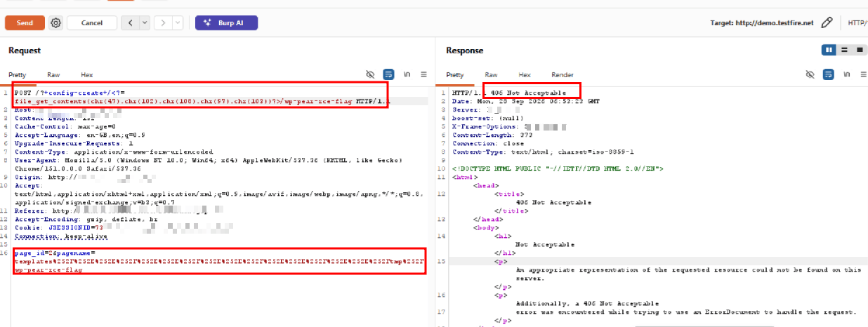Viewport: 868px width, 327px height.
Task: Select side-by-side split layout icon
Action: point(829,50)
